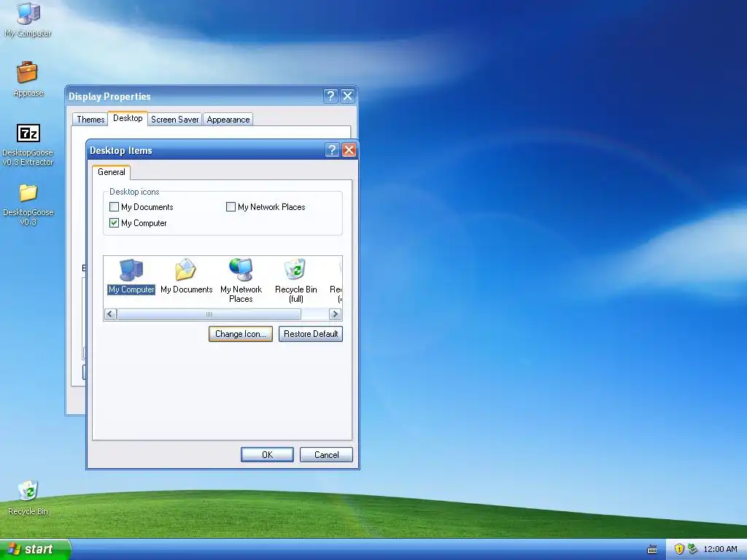
Task: Click the Change Icon... button
Action: [x=241, y=334]
